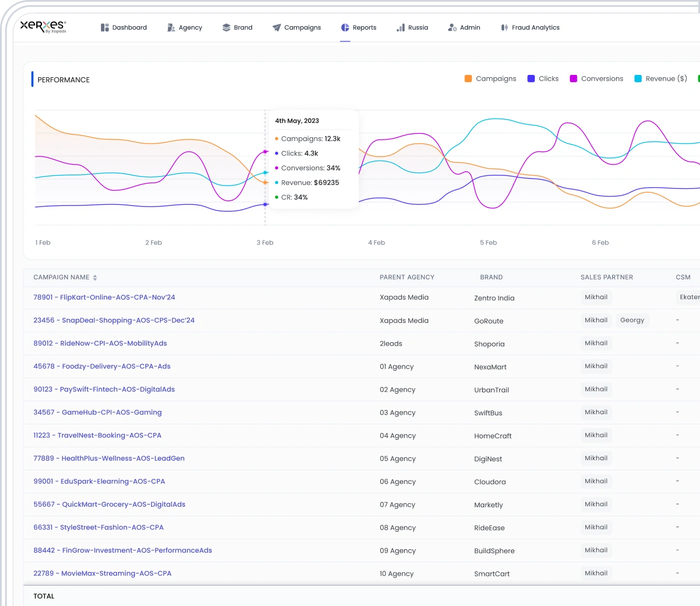Toggle the Conversions series in legend
The height and width of the screenshot is (606, 700).
(596, 79)
